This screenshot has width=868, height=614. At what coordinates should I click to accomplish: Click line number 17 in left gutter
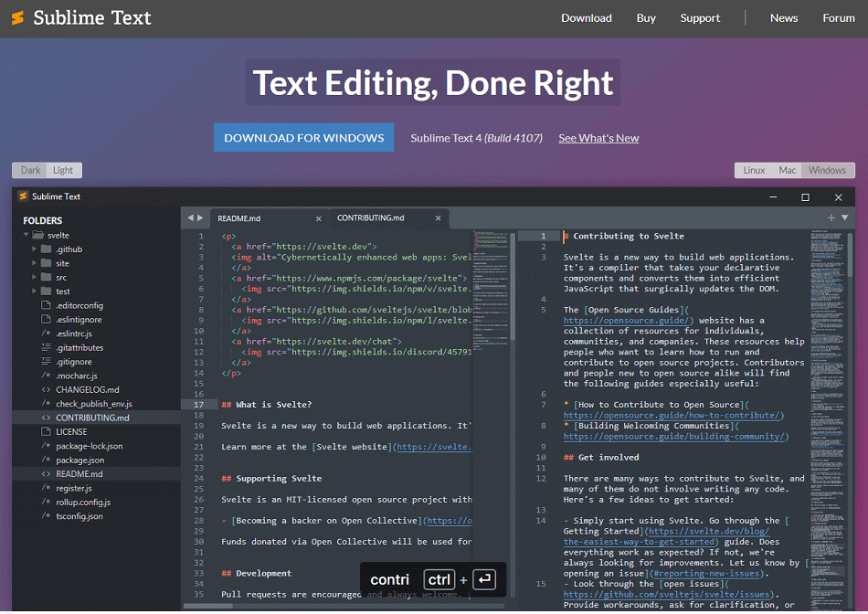(198, 404)
